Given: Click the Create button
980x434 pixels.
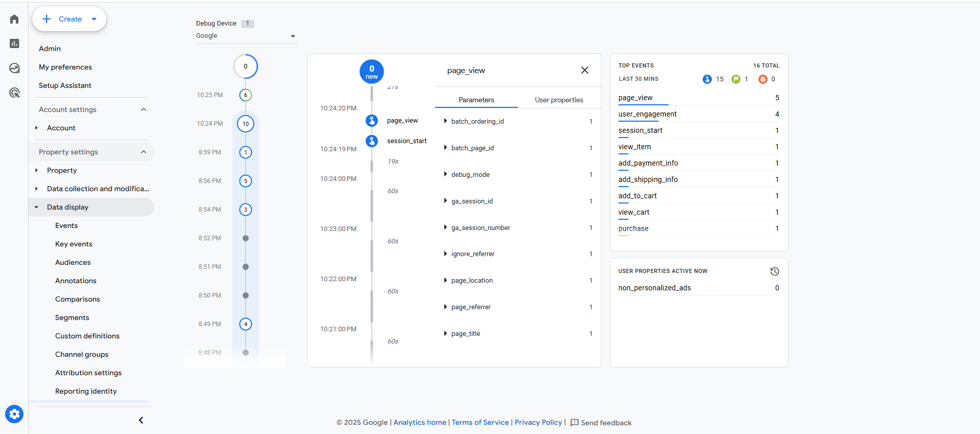Looking at the screenshot, I should coord(69,19).
